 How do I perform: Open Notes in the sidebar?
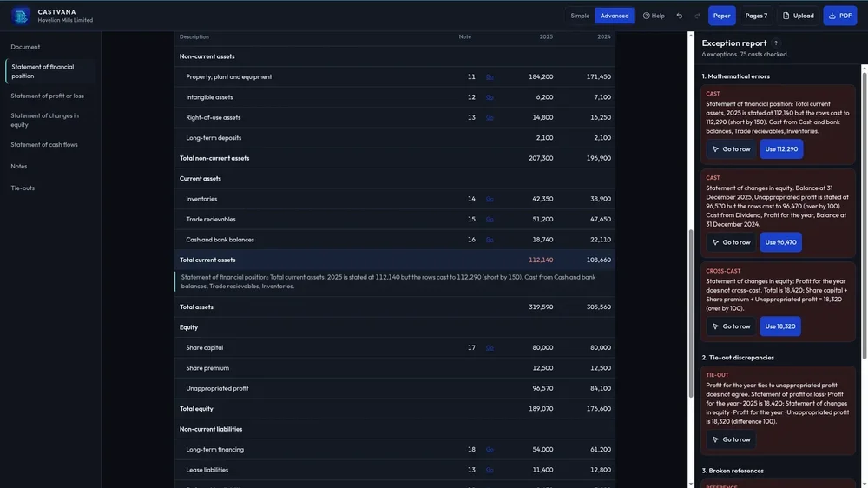pos(19,166)
